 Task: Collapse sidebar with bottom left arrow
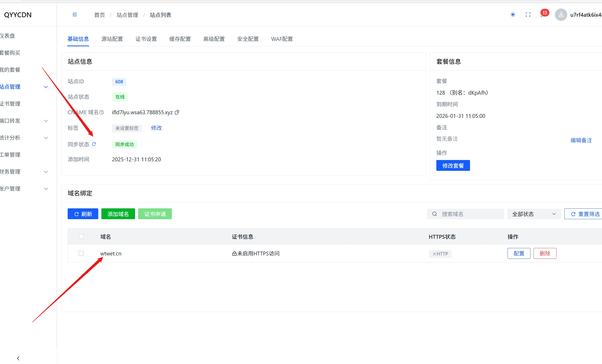(x=18, y=358)
